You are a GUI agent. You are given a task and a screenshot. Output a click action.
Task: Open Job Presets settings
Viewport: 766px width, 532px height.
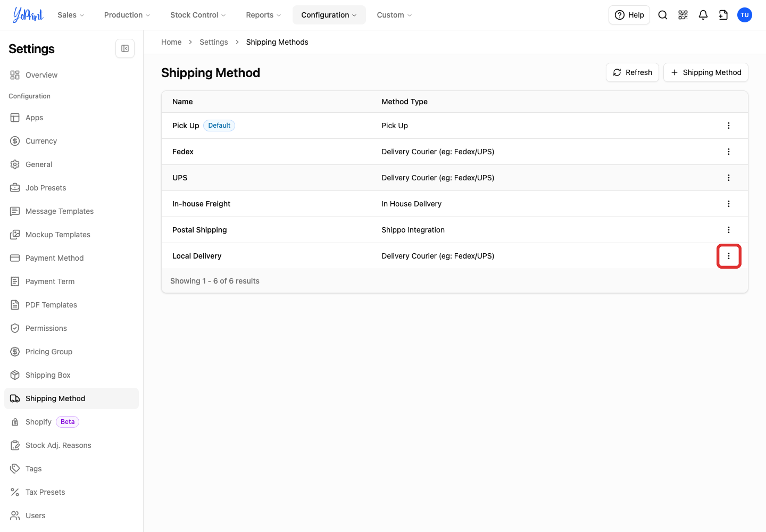click(x=71, y=188)
